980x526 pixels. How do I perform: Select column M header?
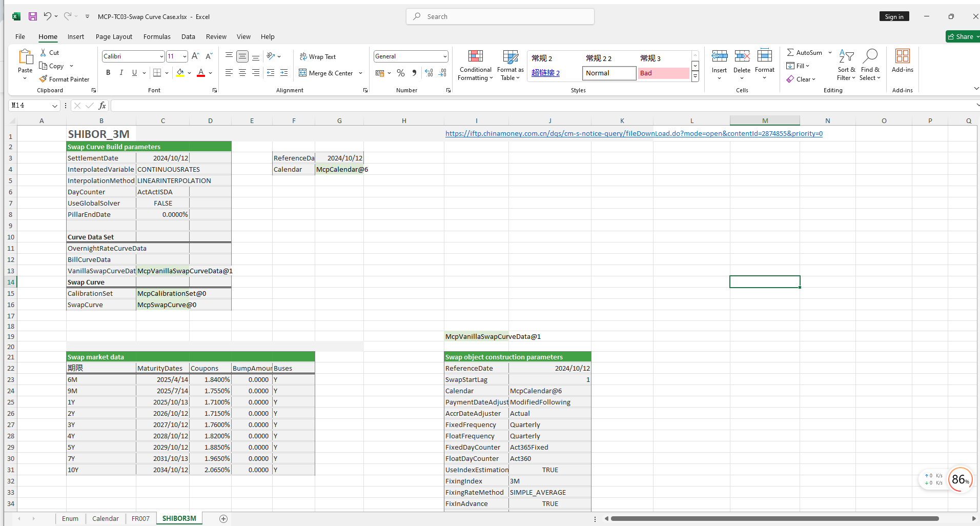[765, 121]
